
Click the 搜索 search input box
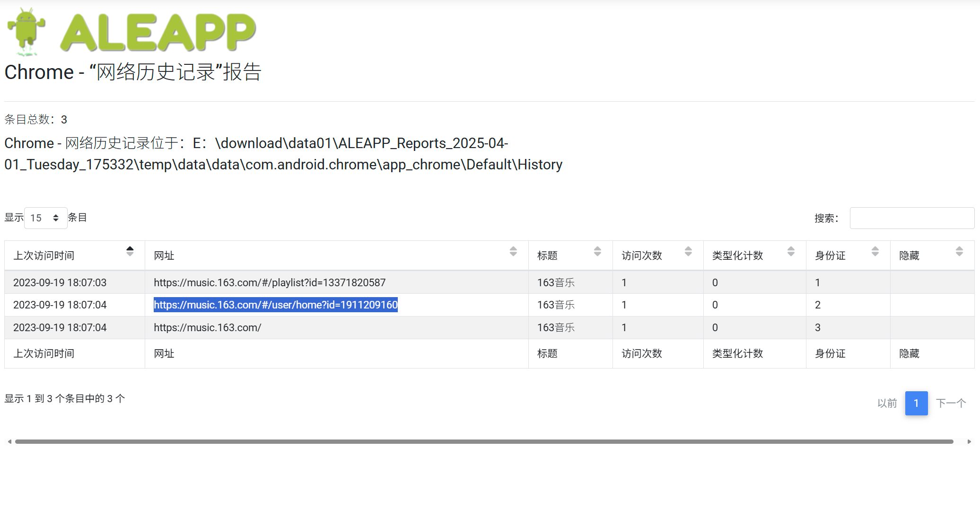tap(912, 218)
